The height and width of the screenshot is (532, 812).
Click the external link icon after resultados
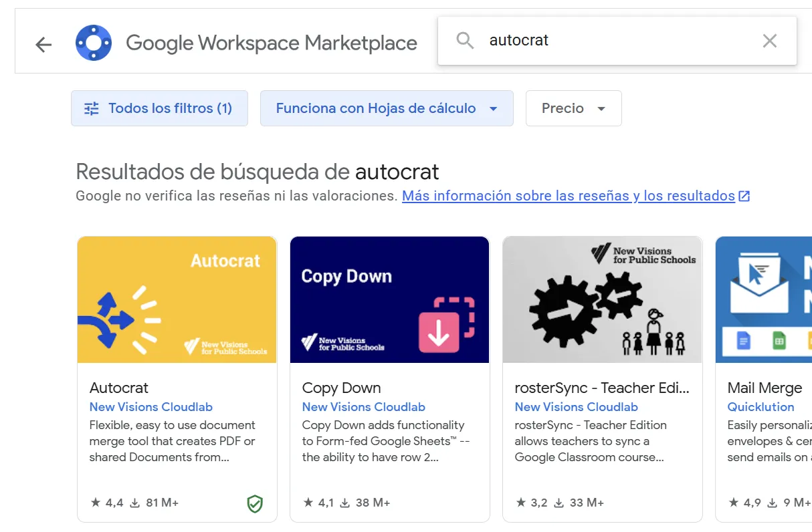(744, 196)
